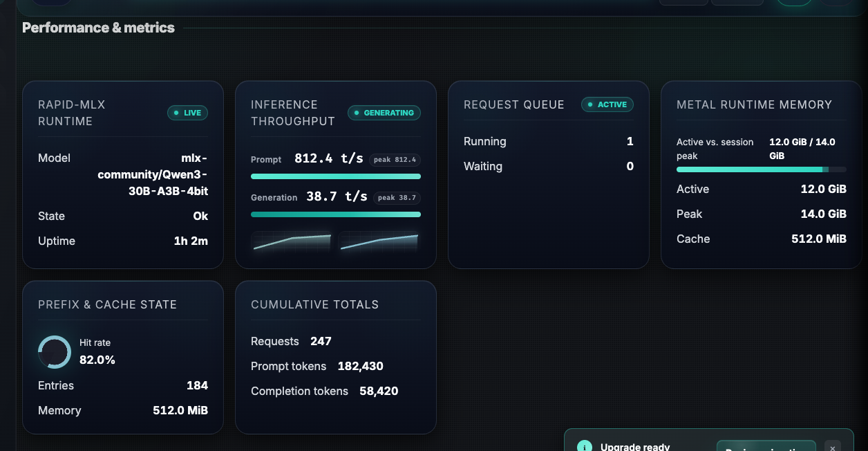Image resolution: width=868 pixels, height=451 pixels.
Task: Click the Requests total 247
Action: [321, 341]
